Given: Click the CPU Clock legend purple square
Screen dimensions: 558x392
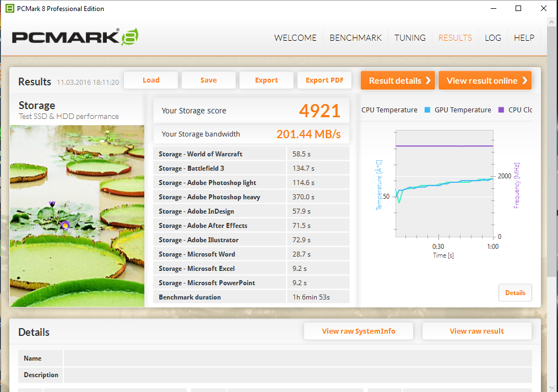Looking at the screenshot, I should [501, 110].
